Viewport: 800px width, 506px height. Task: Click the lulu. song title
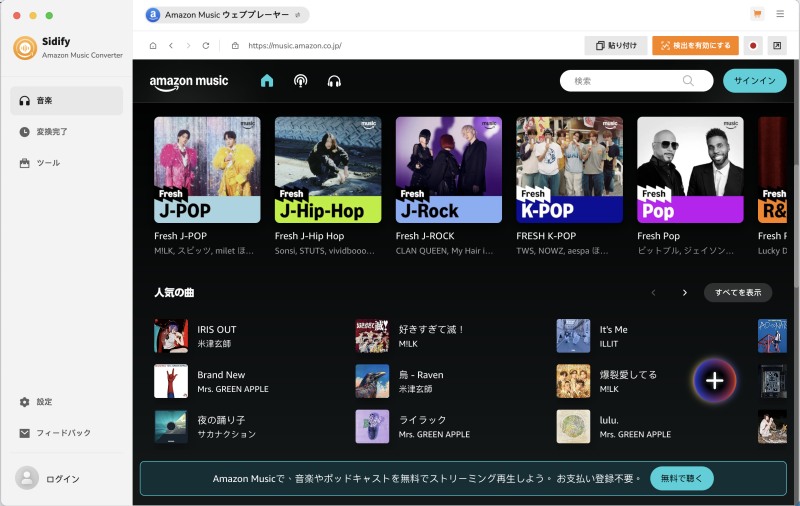click(609, 420)
